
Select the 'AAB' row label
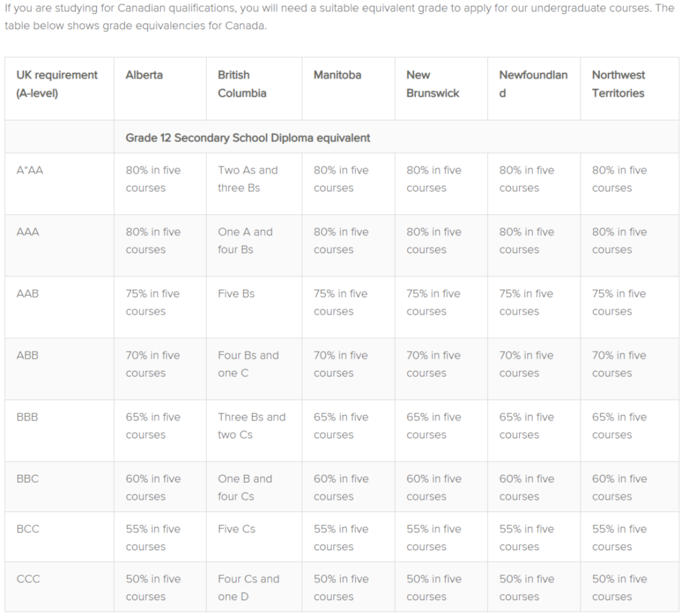[27, 293]
